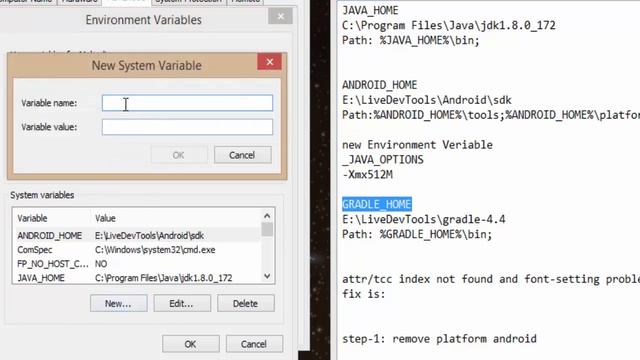Image resolution: width=640 pixels, height=360 pixels.
Task: Click scroll down arrow of System variables list
Action: (267, 276)
